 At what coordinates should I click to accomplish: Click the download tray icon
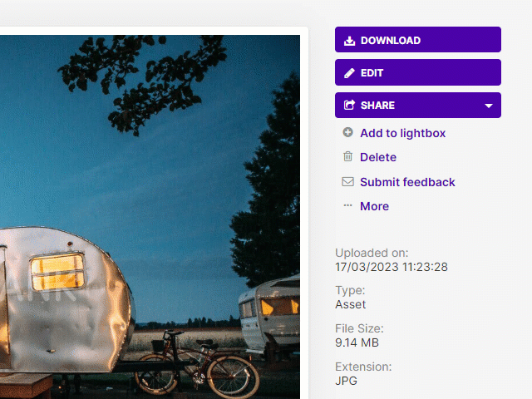click(349, 41)
